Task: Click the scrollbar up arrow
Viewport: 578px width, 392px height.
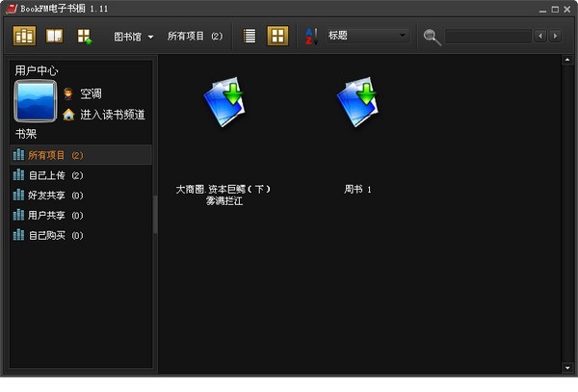Action: [x=567, y=60]
